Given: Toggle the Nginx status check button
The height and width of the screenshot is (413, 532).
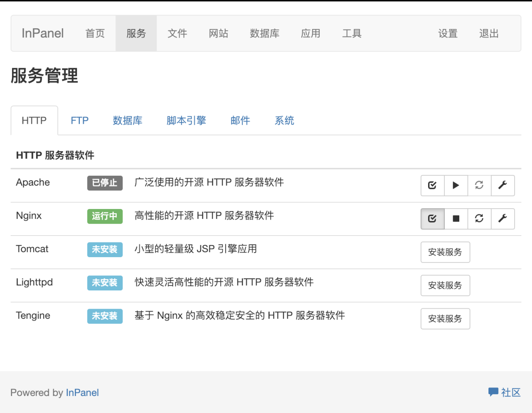Looking at the screenshot, I should point(432,219).
